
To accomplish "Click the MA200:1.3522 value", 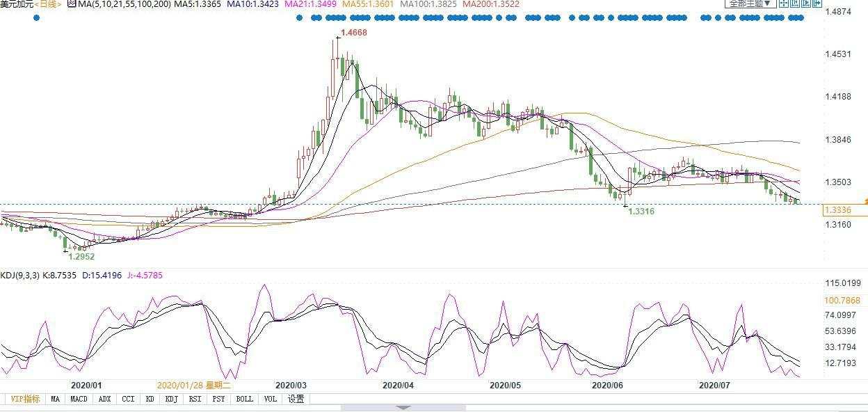I will pos(492,4).
